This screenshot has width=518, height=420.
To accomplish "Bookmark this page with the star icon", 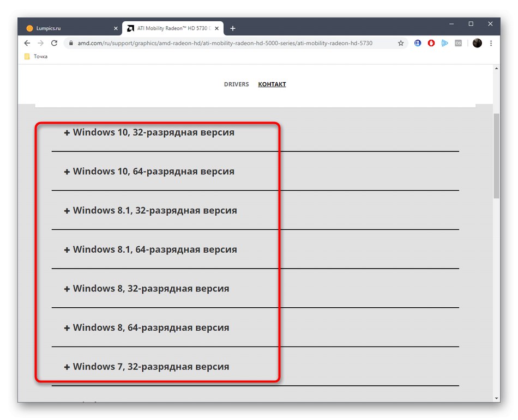I will [x=401, y=43].
